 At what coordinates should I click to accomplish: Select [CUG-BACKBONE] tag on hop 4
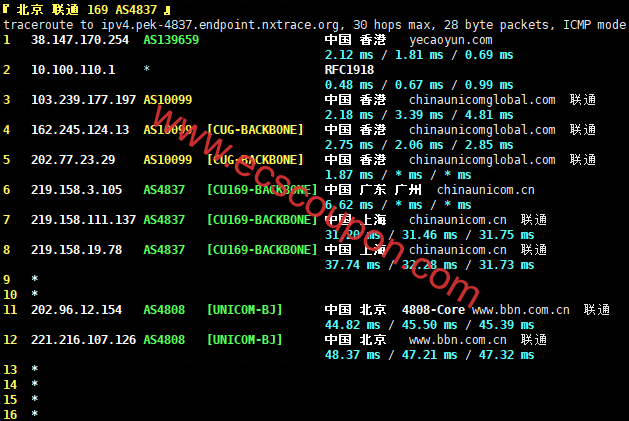tap(255, 130)
